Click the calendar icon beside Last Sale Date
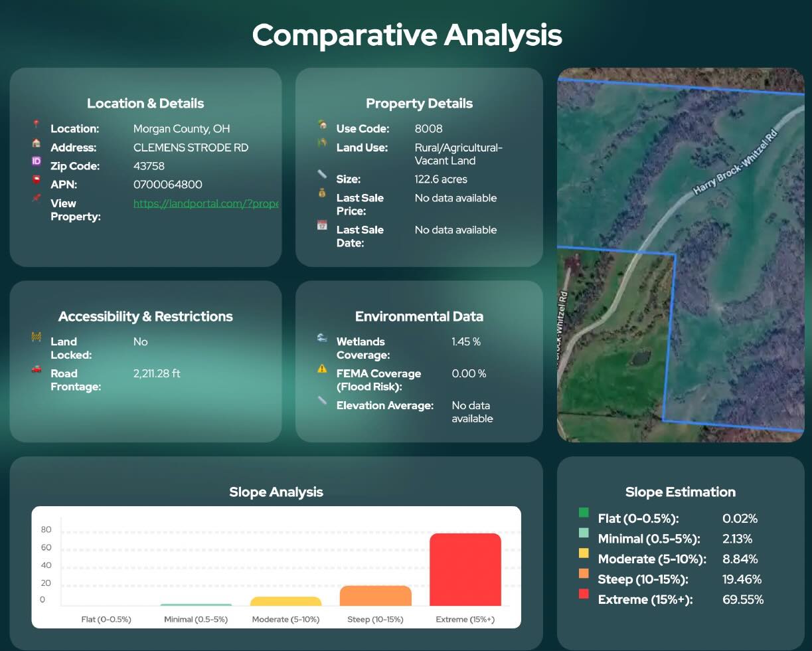This screenshot has height=651, width=812. (x=322, y=225)
